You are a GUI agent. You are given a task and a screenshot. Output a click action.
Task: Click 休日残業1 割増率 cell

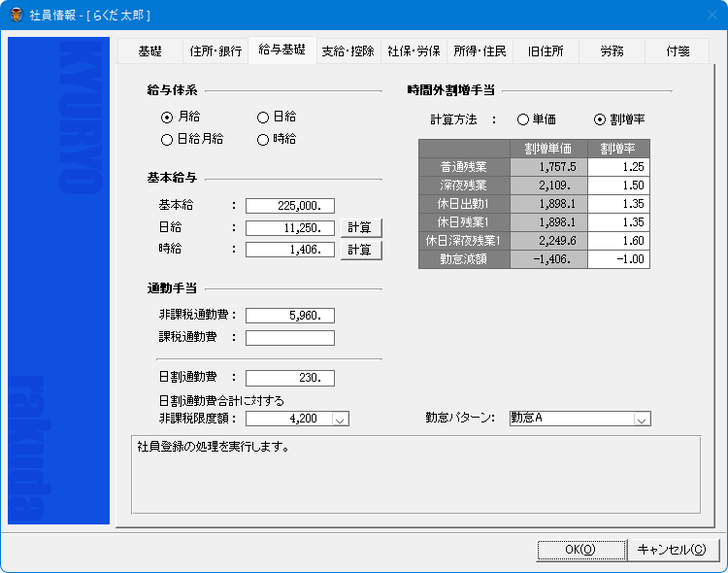(x=618, y=222)
